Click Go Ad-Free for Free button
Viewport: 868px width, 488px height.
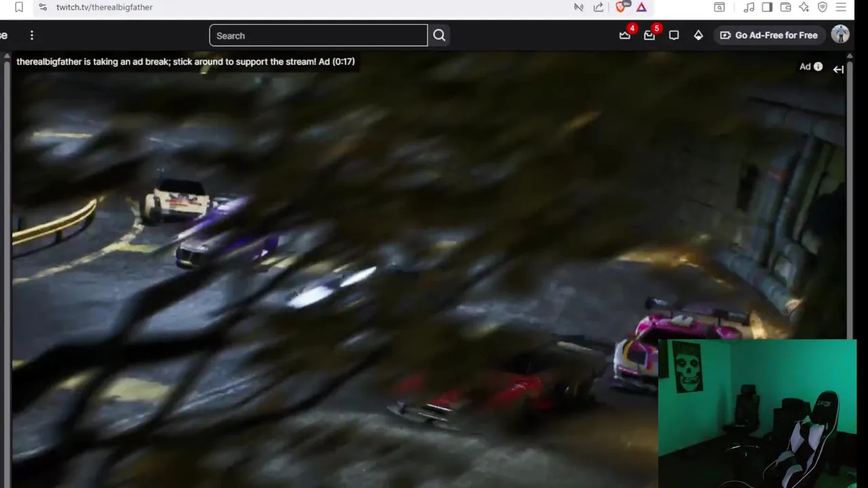pyautogui.click(x=768, y=35)
